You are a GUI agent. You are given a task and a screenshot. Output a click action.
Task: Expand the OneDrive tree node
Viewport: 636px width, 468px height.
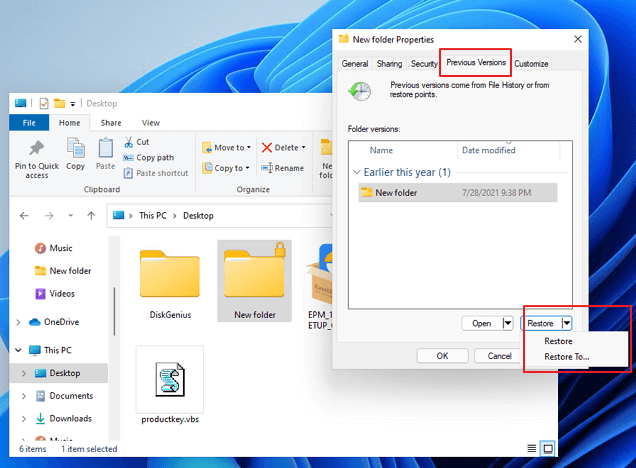click(x=18, y=322)
